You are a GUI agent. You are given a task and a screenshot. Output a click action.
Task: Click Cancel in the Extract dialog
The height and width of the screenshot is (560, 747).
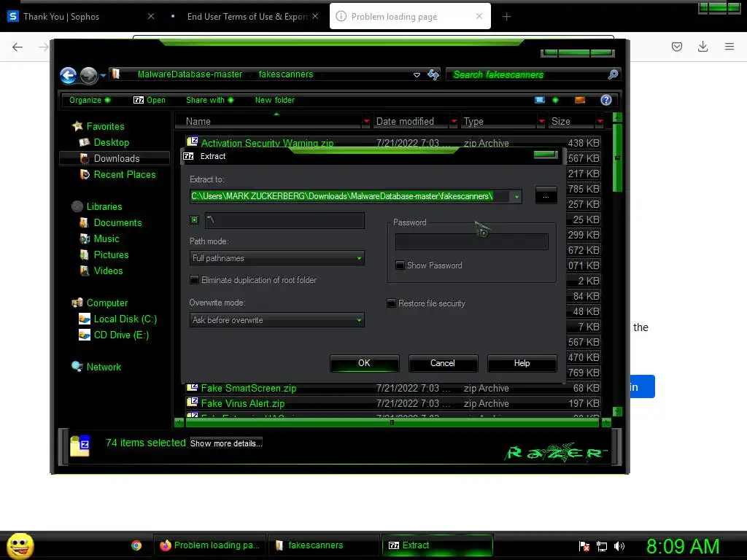443,363
